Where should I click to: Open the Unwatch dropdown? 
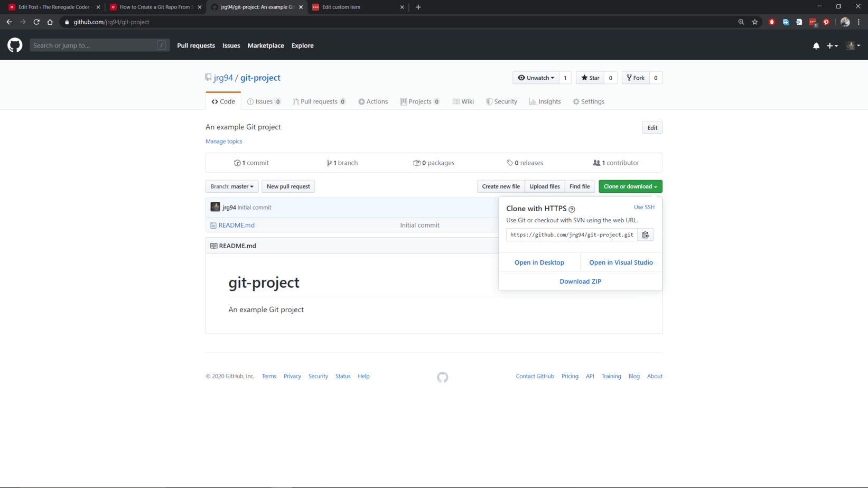tap(536, 78)
